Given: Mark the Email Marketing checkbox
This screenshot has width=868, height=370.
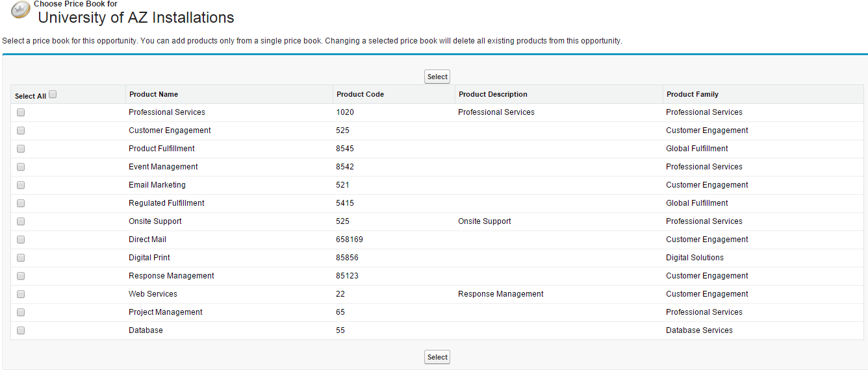Looking at the screenshot, I should (x=21, y=185).
